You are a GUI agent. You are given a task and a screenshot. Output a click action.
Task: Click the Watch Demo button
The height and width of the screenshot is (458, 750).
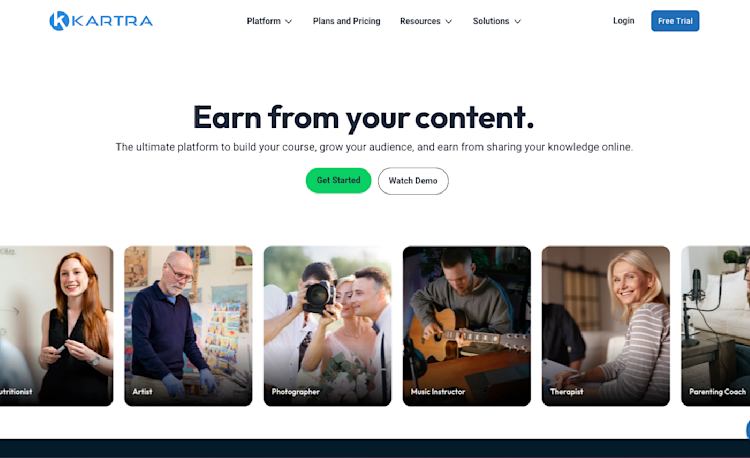coord(413,181)
